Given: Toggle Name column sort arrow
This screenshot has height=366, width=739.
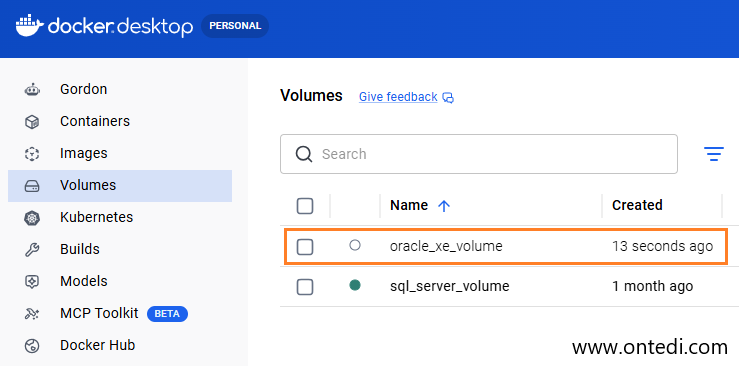Looking at the screenshot, I should [444, 205].
